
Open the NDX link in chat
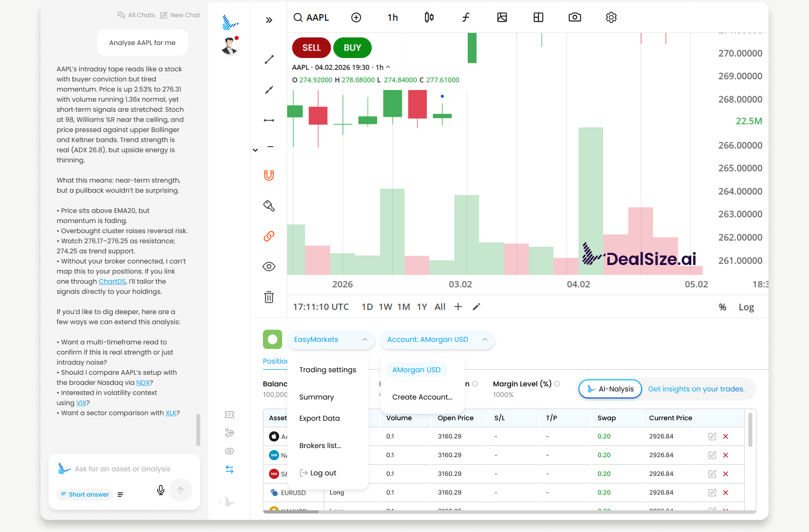click(x=143, y=383)
